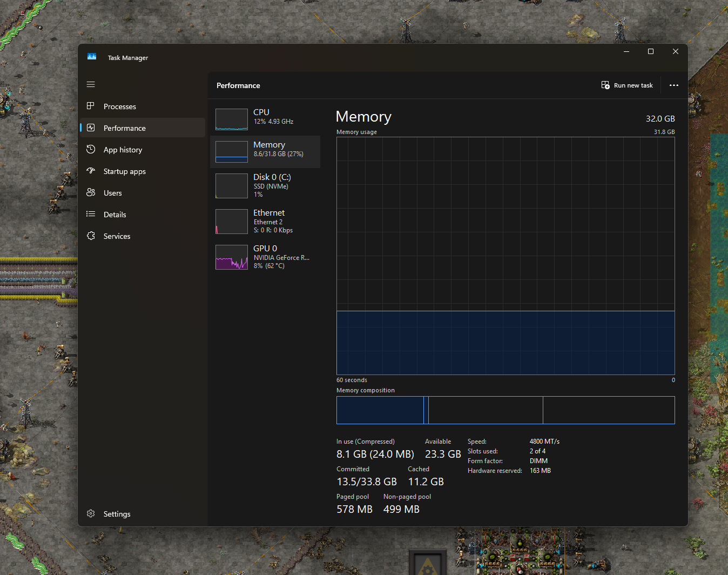The height and width of the screenshot is (575, 728).
Task: Click the Committed value 13.5/33.8 GB
Action: [x=367, y=482]
